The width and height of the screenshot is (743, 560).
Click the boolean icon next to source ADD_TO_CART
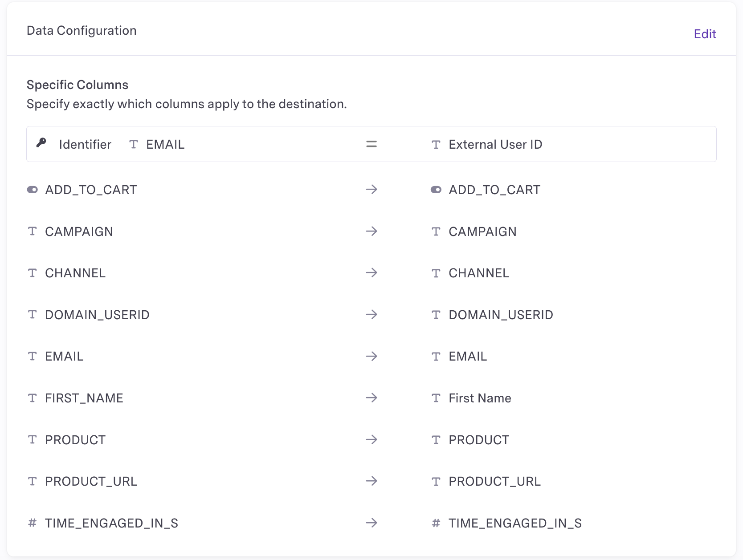33,190
